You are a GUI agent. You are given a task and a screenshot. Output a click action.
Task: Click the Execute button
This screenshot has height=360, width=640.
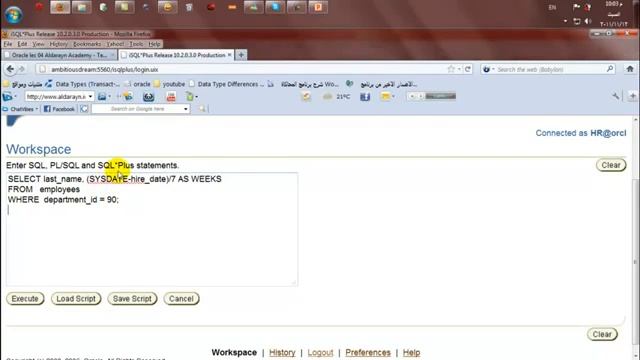tap(25, 299)
